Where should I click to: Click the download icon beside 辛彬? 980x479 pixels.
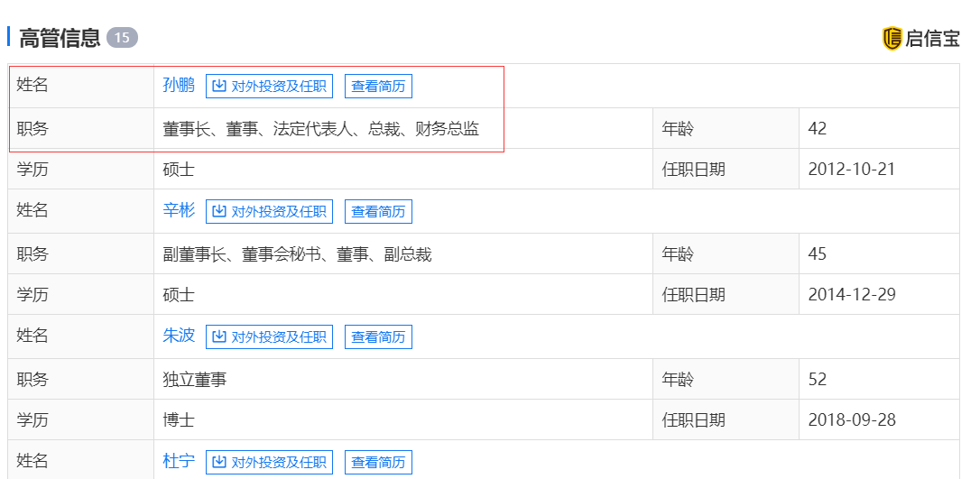pos(219,212)
